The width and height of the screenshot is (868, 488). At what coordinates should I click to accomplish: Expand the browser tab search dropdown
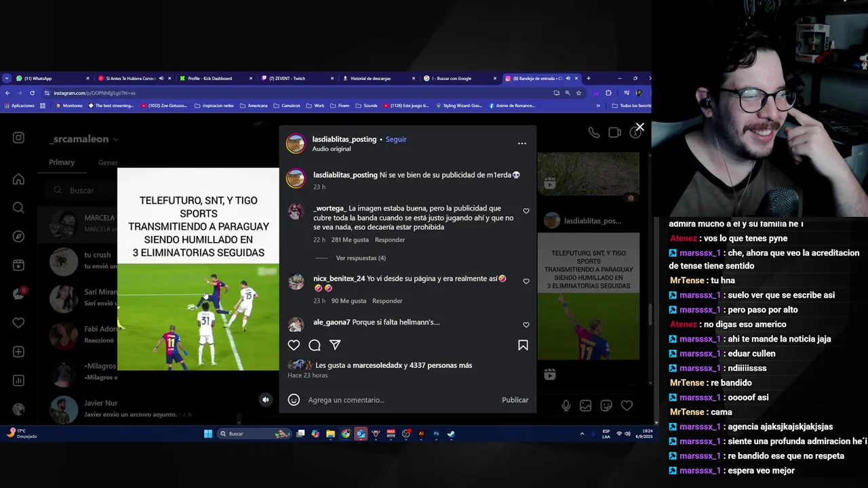7,78
